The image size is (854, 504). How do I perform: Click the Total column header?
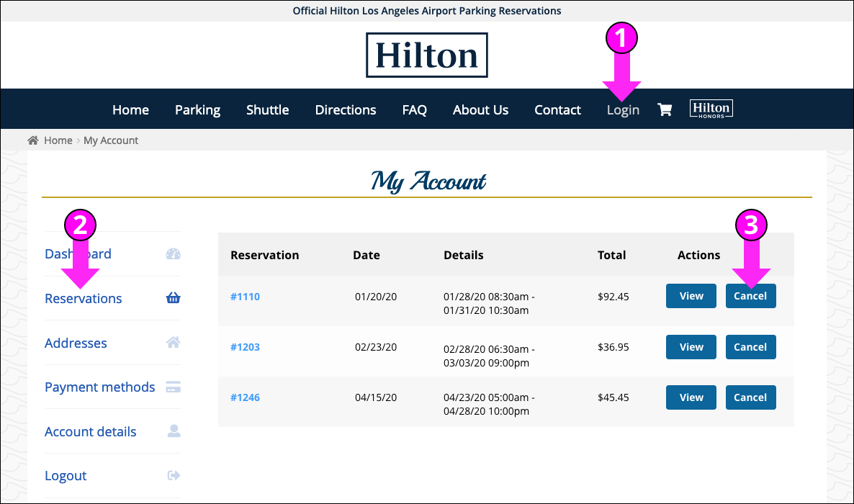point(611,255)
